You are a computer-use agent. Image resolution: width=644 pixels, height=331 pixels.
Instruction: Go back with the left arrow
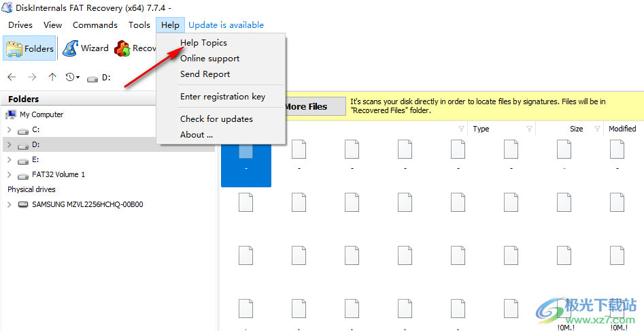pyautogui.click(x=12, y=78)
